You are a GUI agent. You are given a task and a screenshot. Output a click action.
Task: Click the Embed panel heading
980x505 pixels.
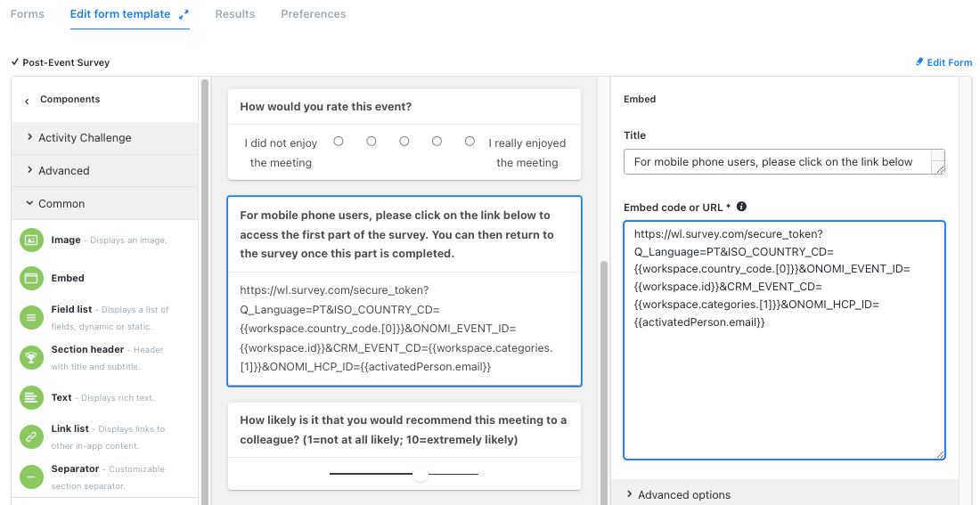(640, 99)
